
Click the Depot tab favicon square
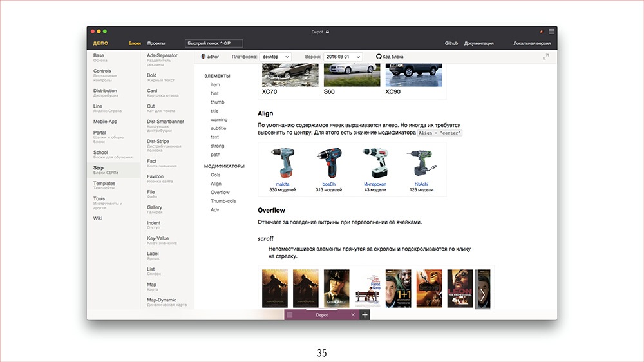point(290,315)
